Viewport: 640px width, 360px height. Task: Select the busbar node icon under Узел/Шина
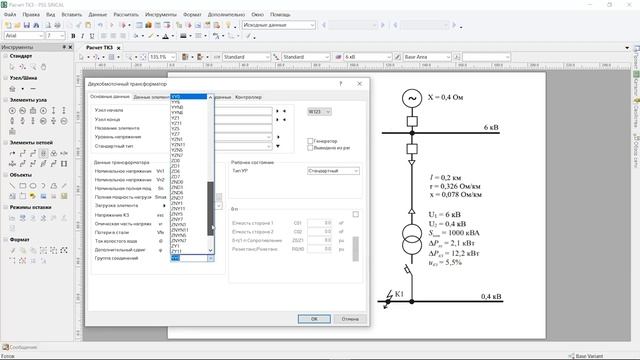(x=33, y=89)
